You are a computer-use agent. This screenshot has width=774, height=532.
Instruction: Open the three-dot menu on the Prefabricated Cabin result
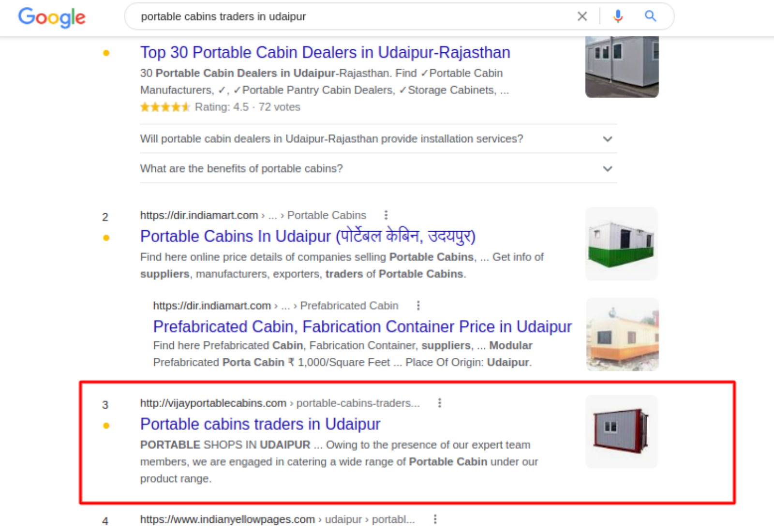pyautogui.click(x=418, y=305)
